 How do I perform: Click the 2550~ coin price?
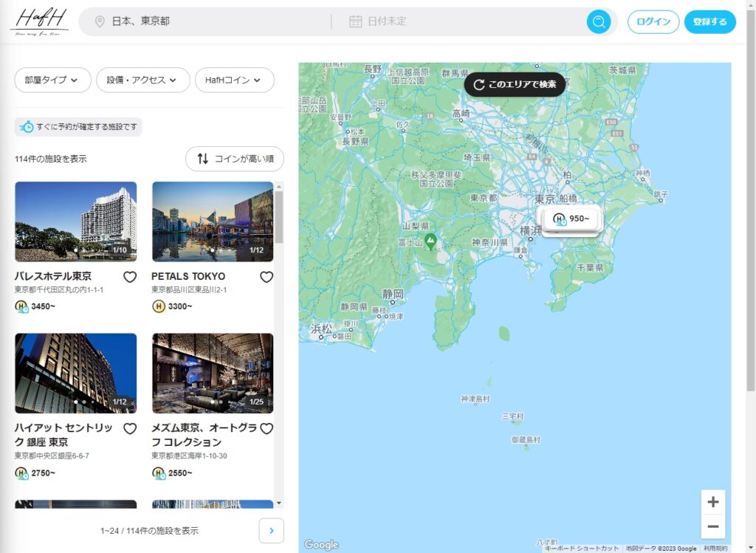click(180, 473)
